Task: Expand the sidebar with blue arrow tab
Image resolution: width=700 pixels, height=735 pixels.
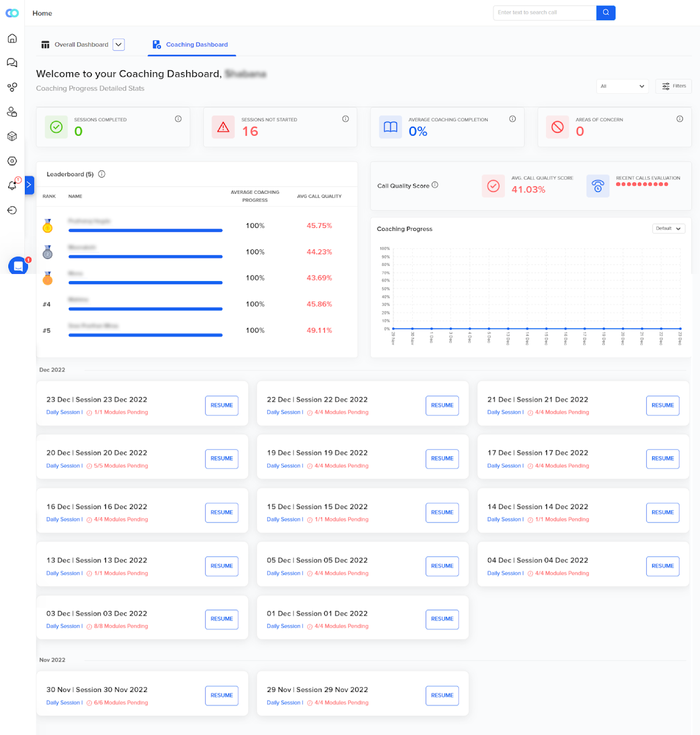Action: [x=29, y=185]
